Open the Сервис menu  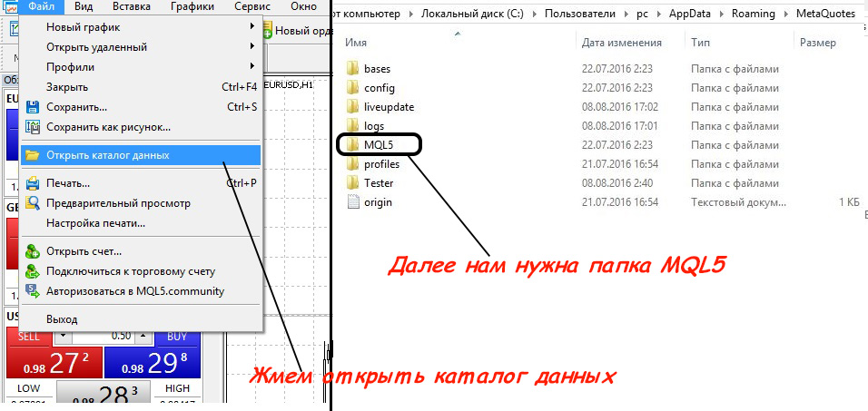click(x=252, y=6)
